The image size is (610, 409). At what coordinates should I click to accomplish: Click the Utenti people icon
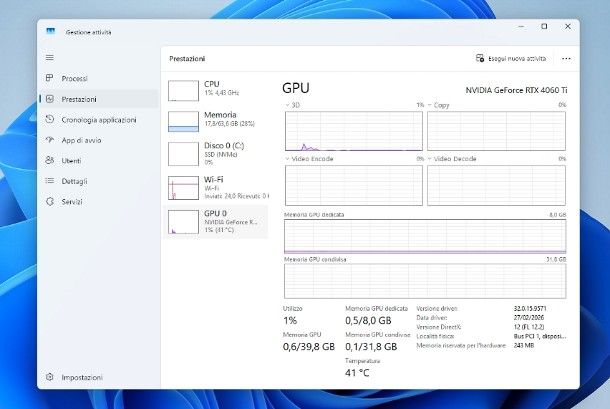tap(49, 160)
